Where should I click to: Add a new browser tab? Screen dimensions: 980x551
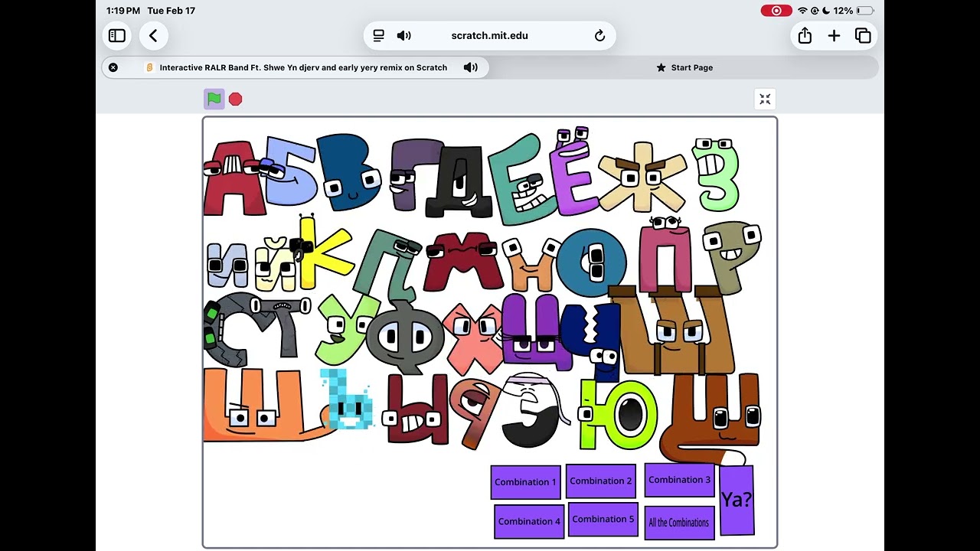[x=834, y=35]
